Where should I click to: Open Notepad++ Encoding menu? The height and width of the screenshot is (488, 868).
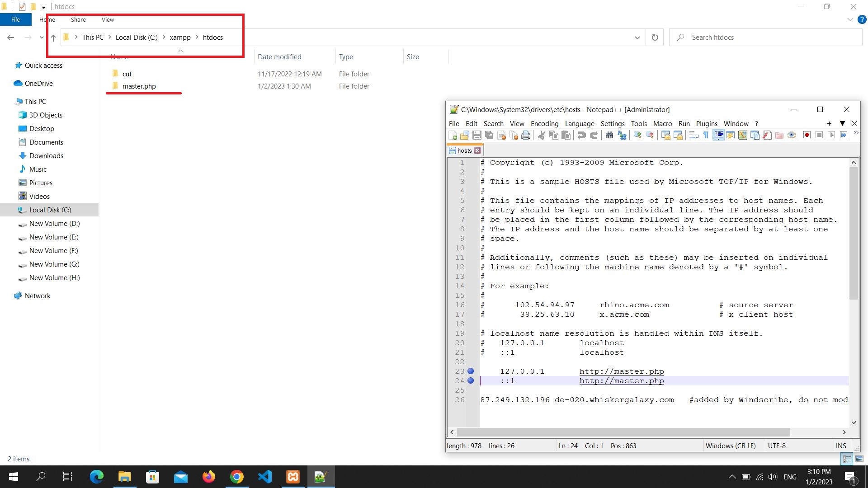coord(544,123)
